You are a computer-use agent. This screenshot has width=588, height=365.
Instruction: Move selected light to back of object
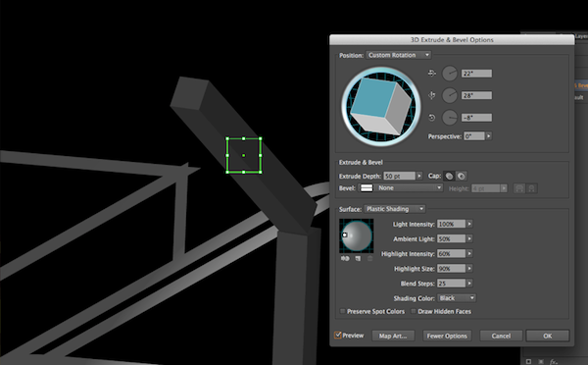click(345, 258)
